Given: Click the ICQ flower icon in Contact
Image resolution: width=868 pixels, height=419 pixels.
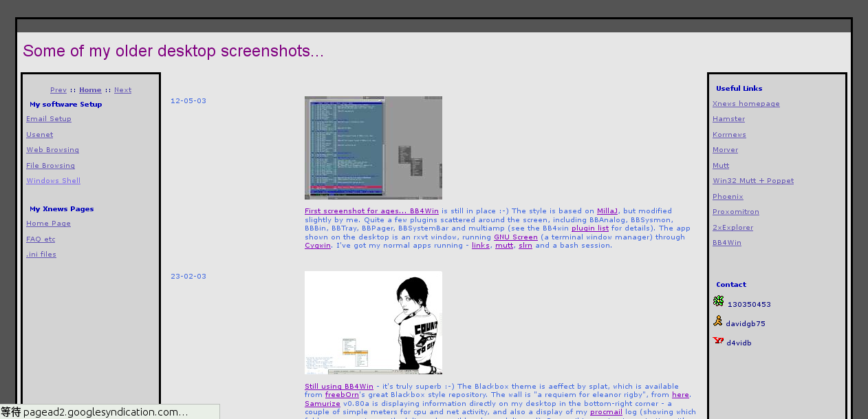Looking at the screenshot, I should coord(718,301).
